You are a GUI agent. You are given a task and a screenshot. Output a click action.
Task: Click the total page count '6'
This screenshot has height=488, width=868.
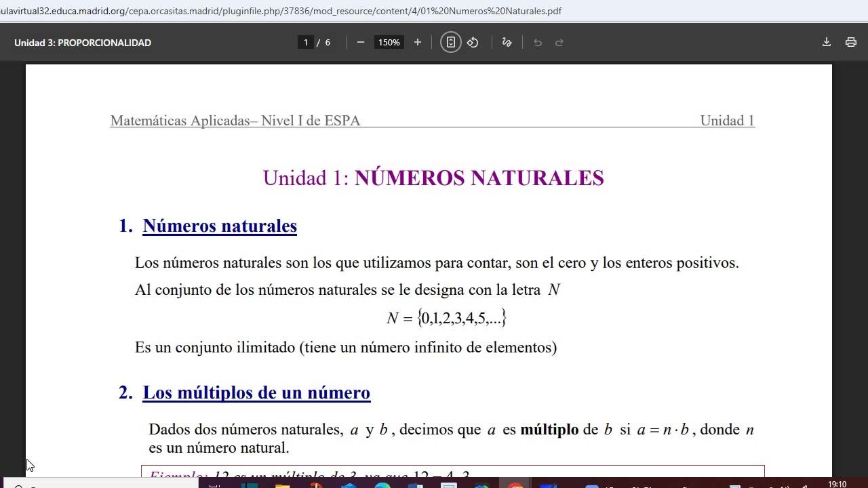328,42
